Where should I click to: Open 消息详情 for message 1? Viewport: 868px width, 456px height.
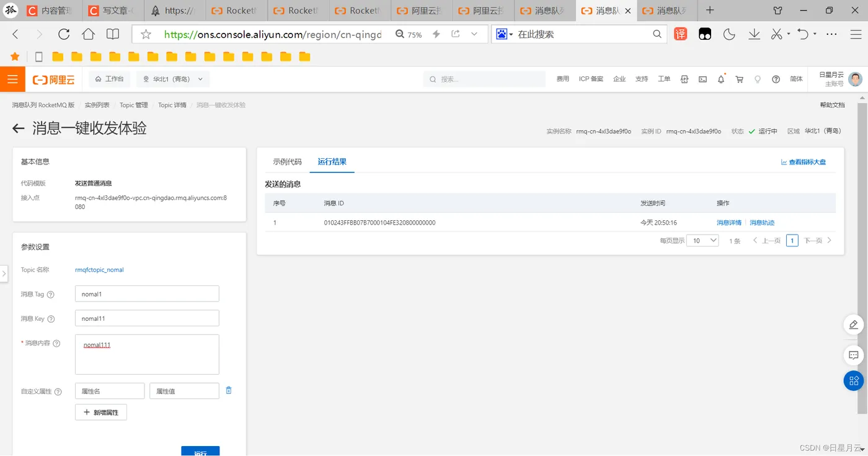(729, 223)
